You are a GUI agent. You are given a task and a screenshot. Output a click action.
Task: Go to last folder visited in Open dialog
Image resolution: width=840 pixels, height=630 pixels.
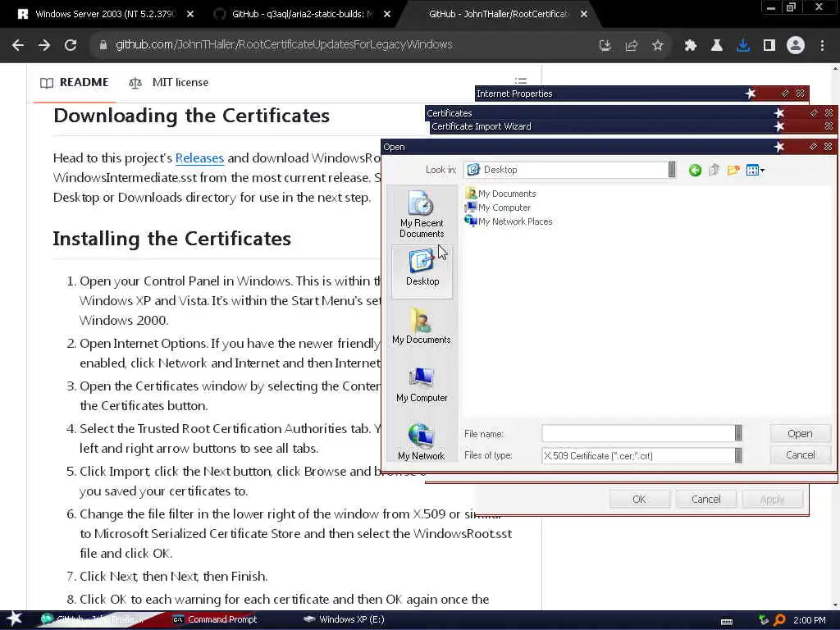(695, 171)
